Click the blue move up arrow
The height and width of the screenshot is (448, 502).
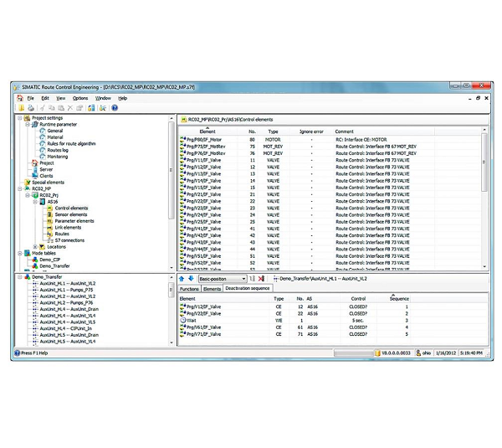click(182, 279)
